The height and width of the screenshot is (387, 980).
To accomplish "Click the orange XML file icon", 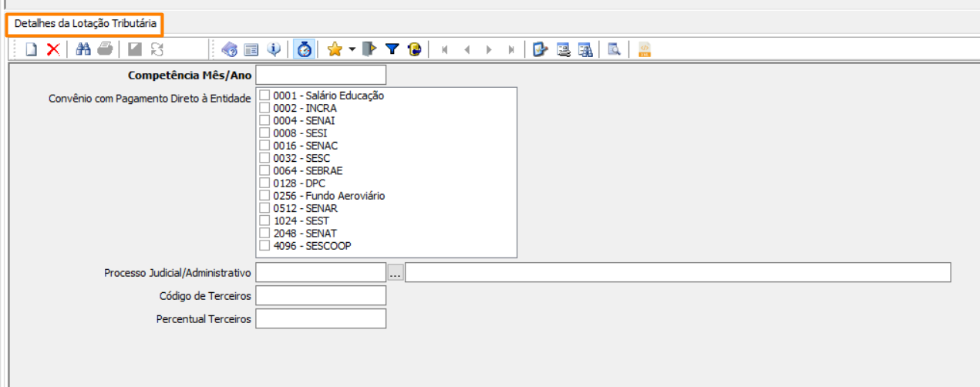I will point(645,49).
